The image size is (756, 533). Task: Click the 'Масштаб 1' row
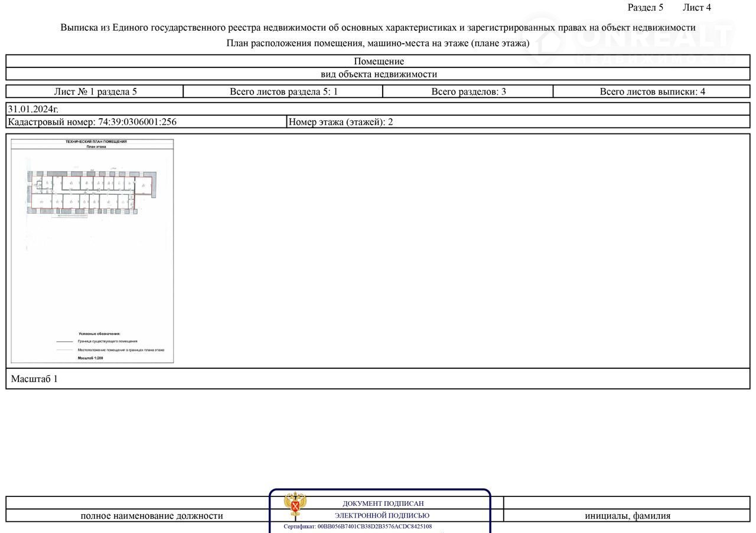pyautogui.click(x=34, y=379)
